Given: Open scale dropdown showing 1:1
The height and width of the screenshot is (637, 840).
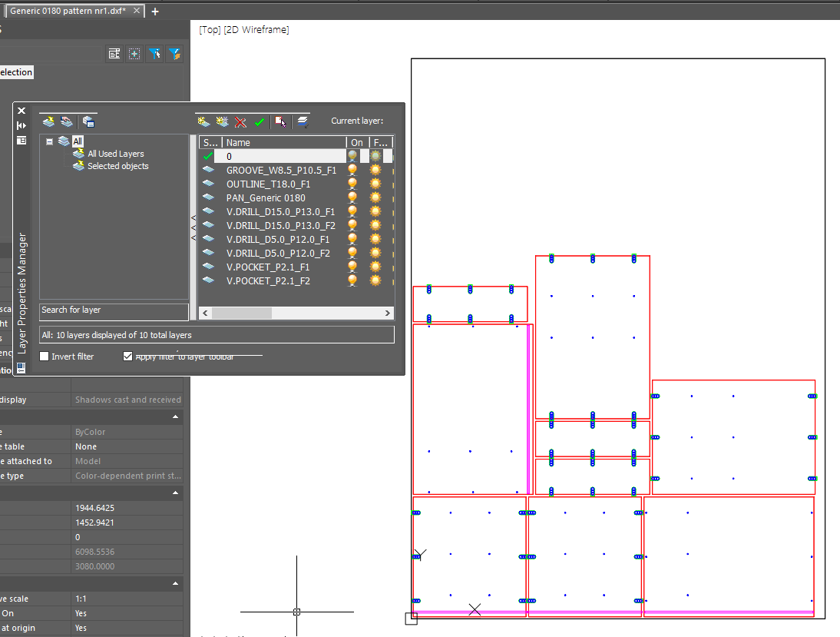Looking at the screenshot, I should click(127, 599).
